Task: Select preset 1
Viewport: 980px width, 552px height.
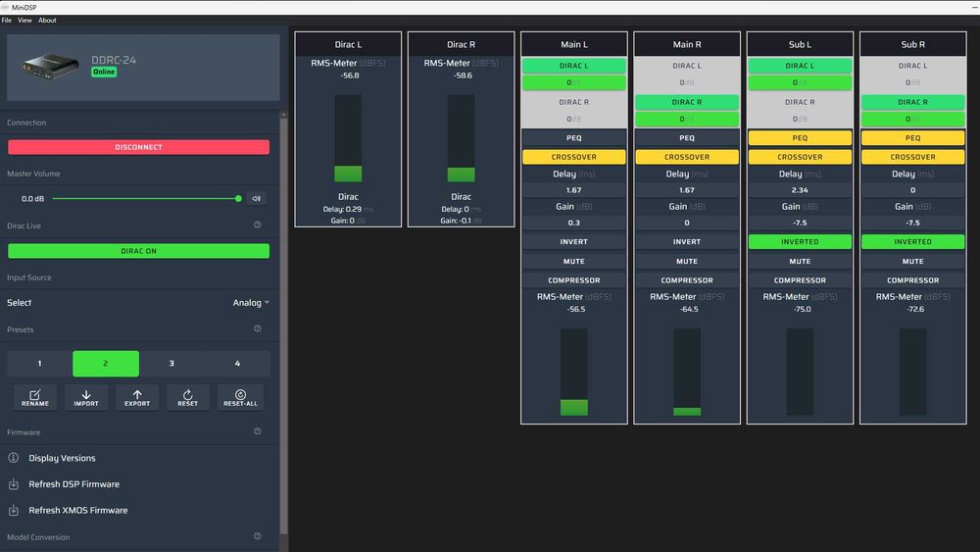Action: [40, 363]
